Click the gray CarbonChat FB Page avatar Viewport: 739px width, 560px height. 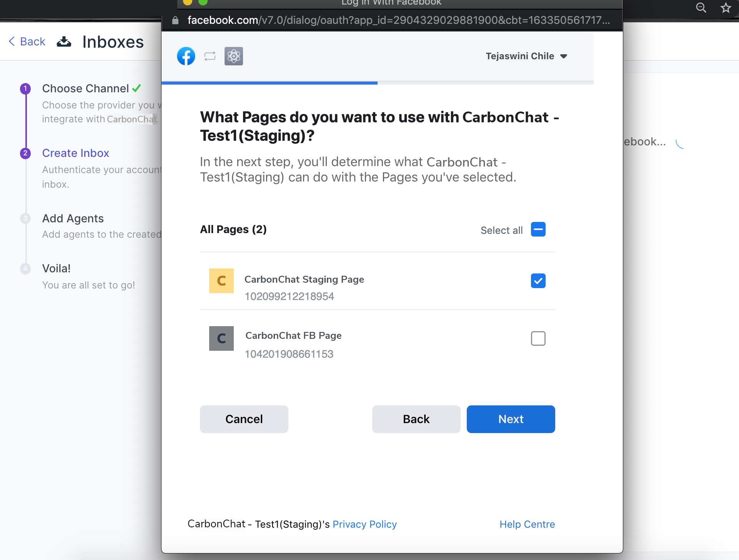(221, 338)
